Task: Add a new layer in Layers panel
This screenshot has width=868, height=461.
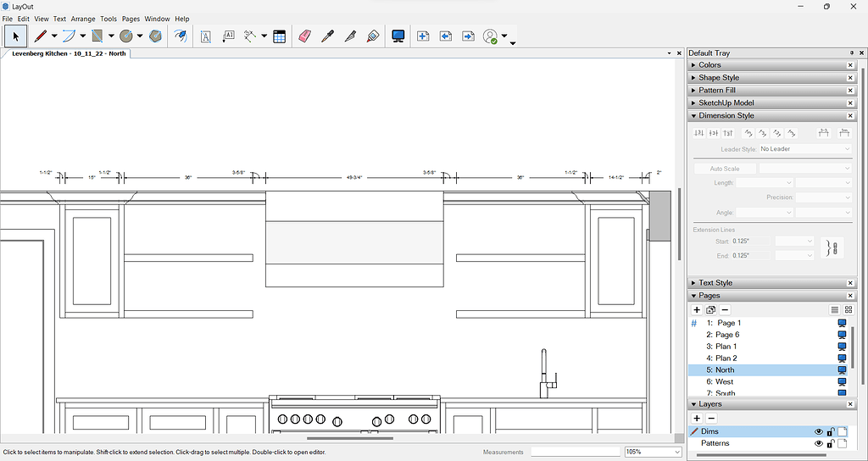Action: click(697, 418)
